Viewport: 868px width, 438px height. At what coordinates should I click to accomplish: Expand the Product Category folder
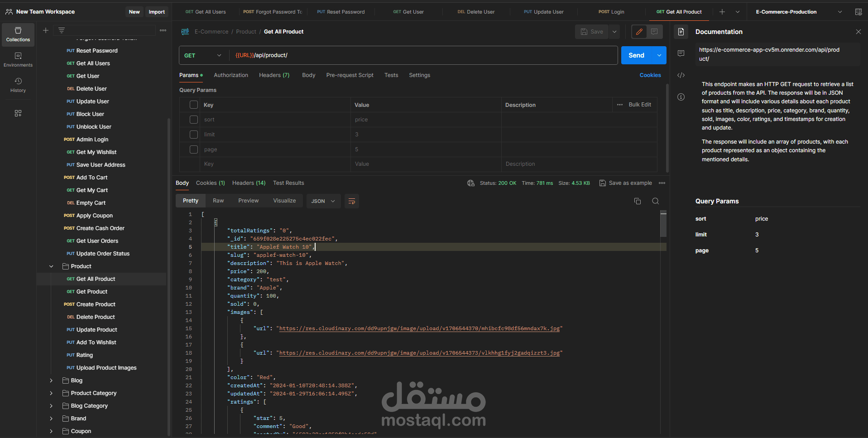[x=51, y=393]
